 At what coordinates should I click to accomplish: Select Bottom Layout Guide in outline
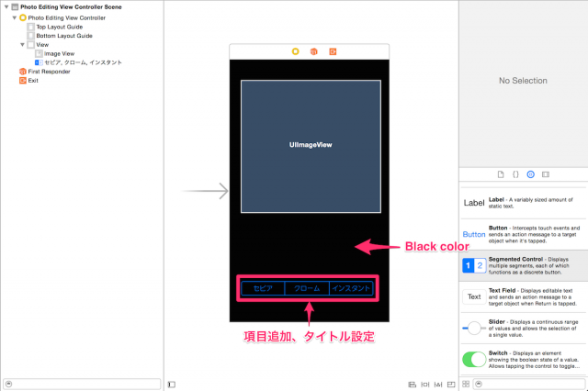pyautogui.click(x=64, y=36)
